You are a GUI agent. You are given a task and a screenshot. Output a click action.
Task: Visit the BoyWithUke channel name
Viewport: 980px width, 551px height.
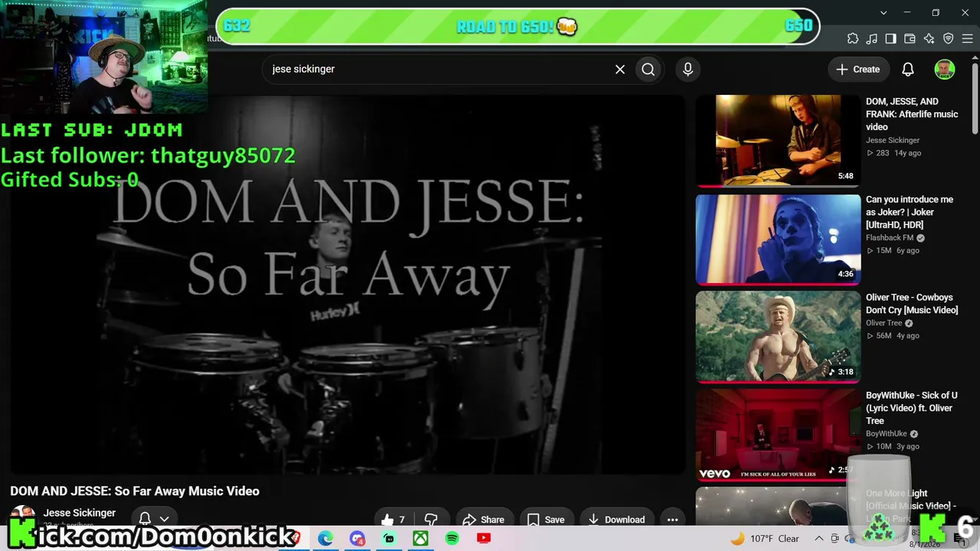tap(887, 434)
